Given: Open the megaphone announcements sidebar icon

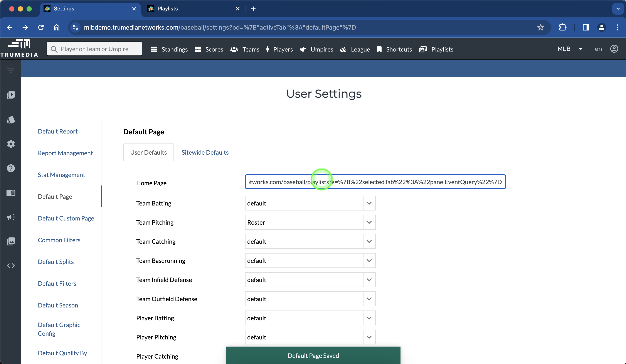Looking at the screenshot, I should 11,217.
